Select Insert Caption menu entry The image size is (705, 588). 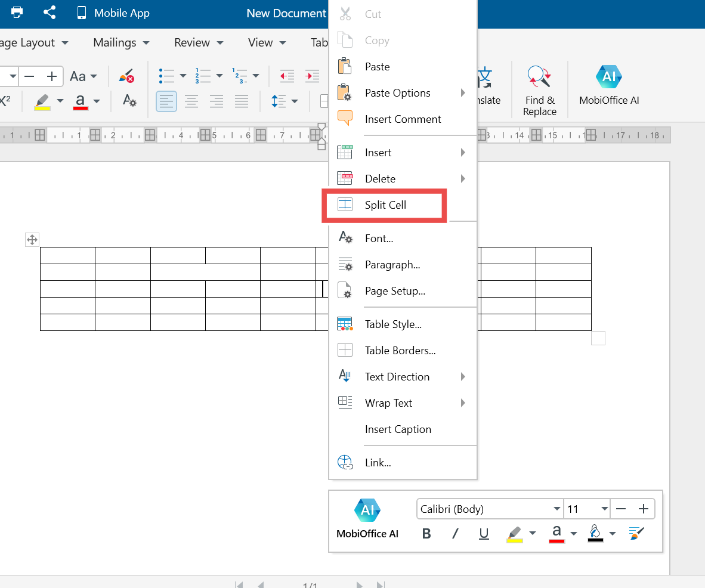coord(403,429)
